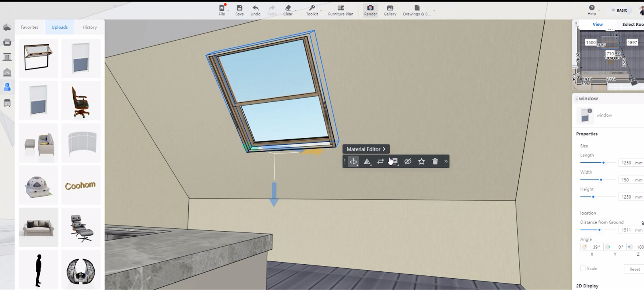
Task: Delete window using the trash icon
Action: pos(435,162)
